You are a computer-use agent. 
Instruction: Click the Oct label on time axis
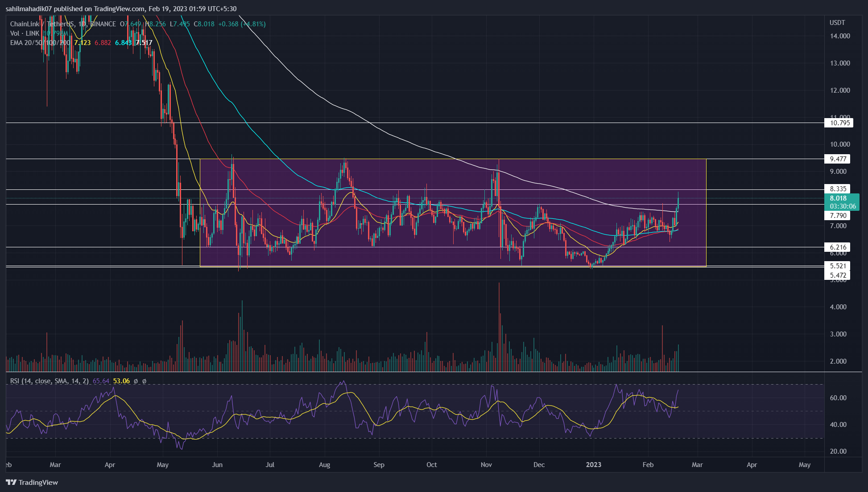(x=432, y=465)
